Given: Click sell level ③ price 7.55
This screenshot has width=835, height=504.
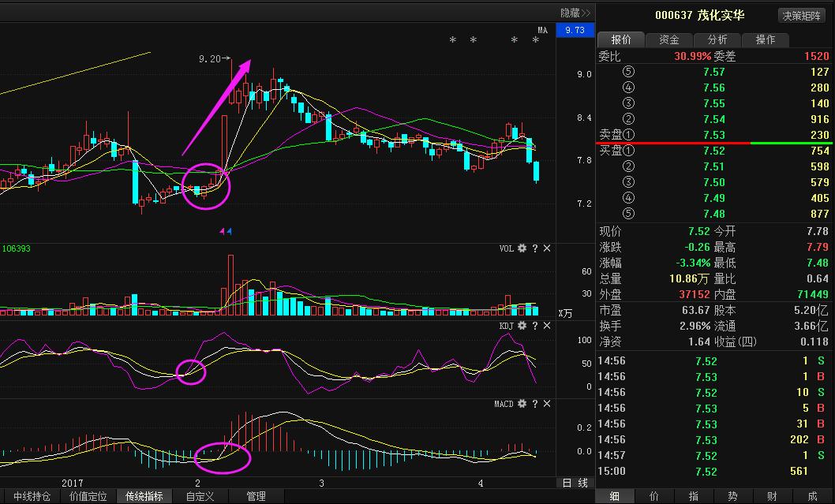Looking at the screenshot, I should 713,104.
